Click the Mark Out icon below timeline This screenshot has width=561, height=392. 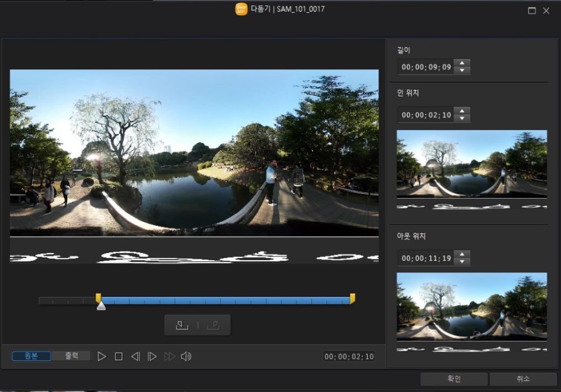coord(213,325)
